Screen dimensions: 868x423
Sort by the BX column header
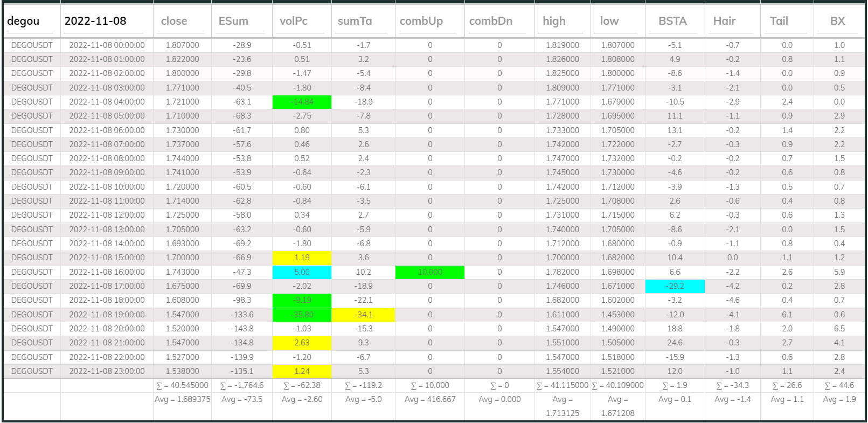tap(837, 21)
